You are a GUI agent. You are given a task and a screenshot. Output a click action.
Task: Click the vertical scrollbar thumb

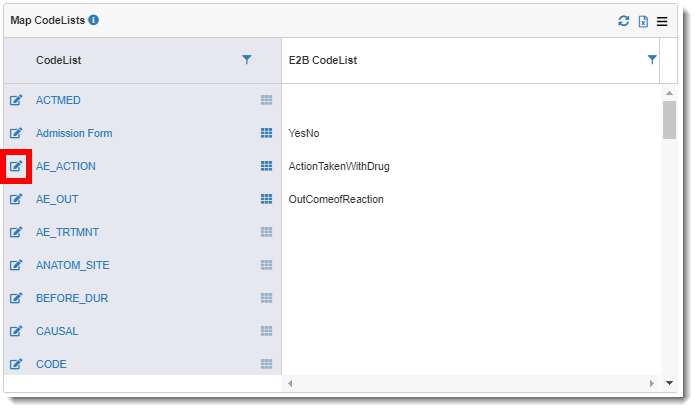(x=669, y=120)
